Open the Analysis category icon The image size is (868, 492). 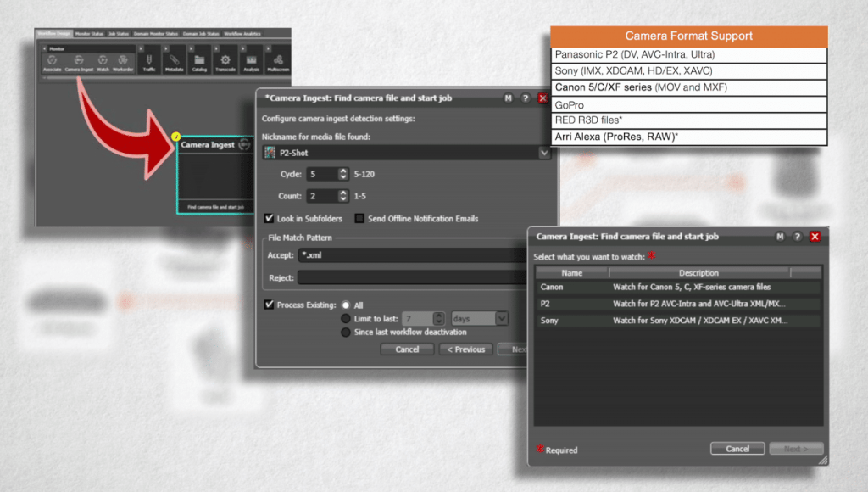point(253,59)
